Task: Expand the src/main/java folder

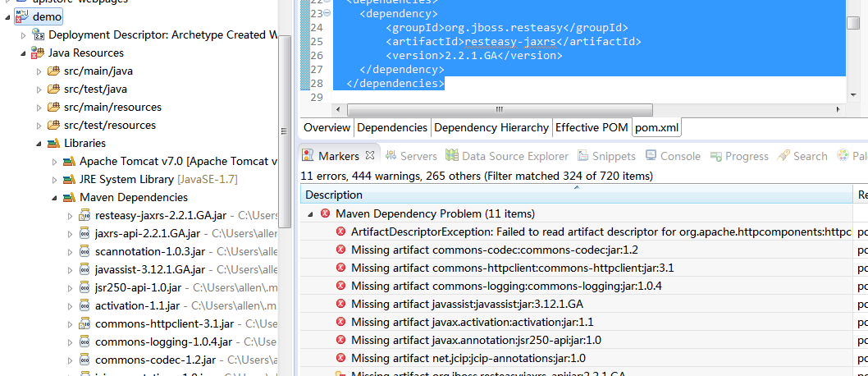Action: tap(39, 71)
